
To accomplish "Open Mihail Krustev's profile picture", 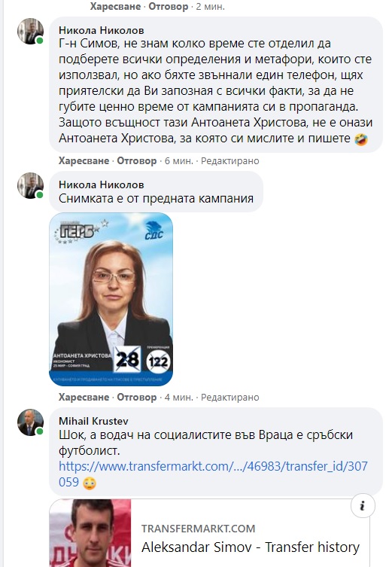I will (x=31, y=422).
